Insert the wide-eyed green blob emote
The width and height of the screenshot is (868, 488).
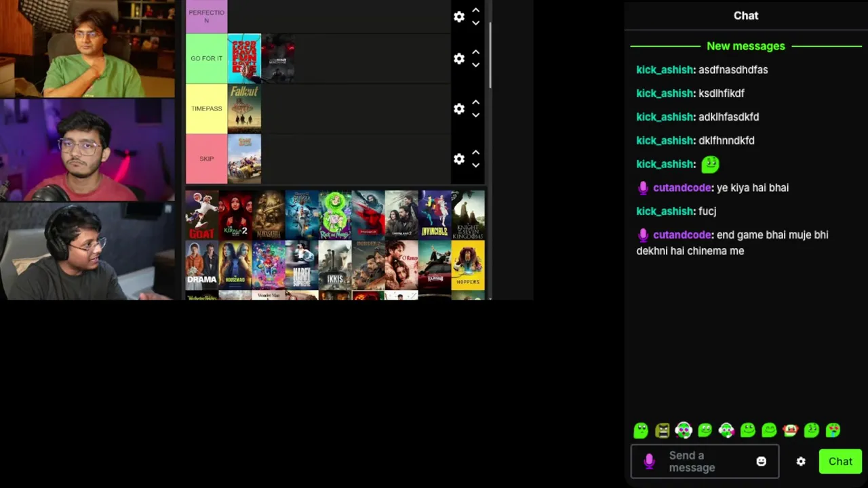(x=641, y=430)
